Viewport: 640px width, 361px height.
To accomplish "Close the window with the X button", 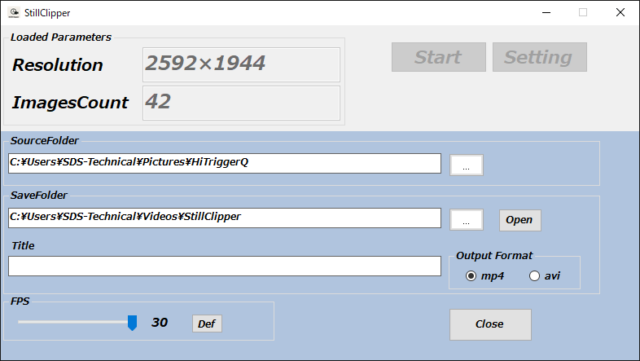I will coord(620,13).
